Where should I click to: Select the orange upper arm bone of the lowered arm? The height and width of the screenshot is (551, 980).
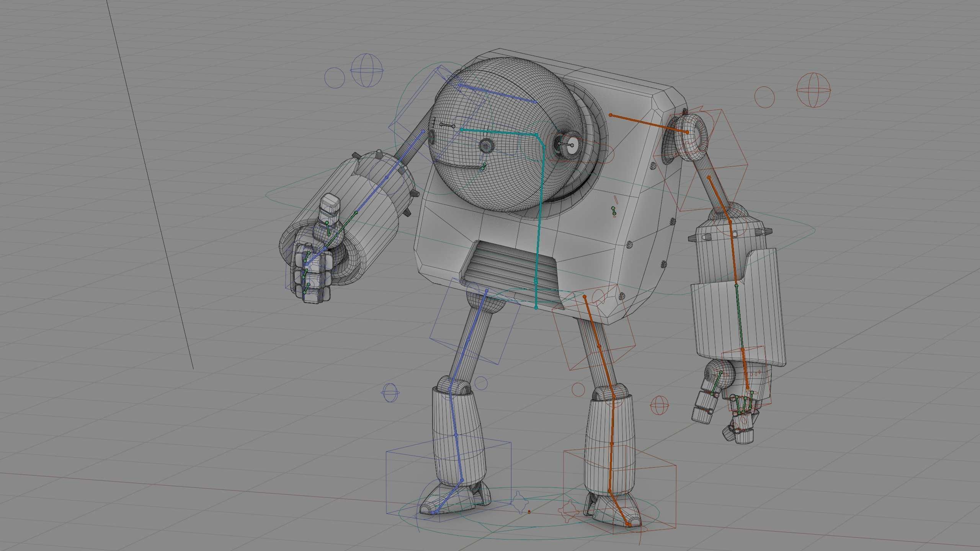[719, 199]
